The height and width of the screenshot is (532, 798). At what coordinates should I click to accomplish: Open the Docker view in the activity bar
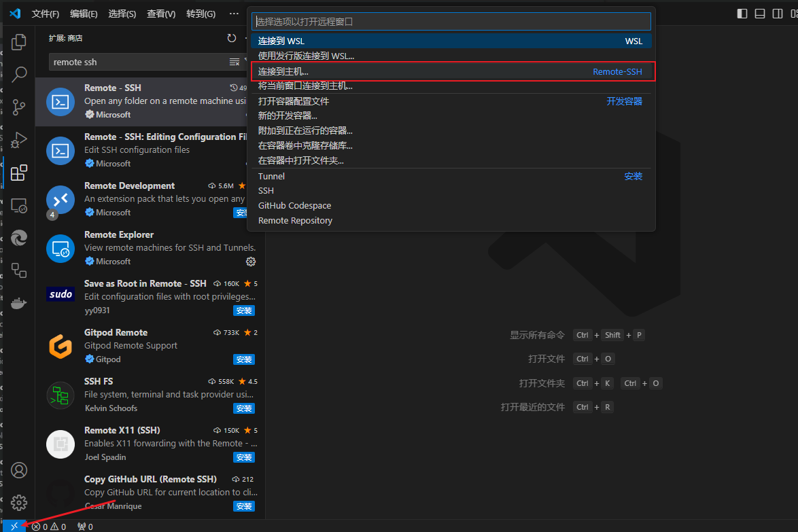[x=19, y=303]
